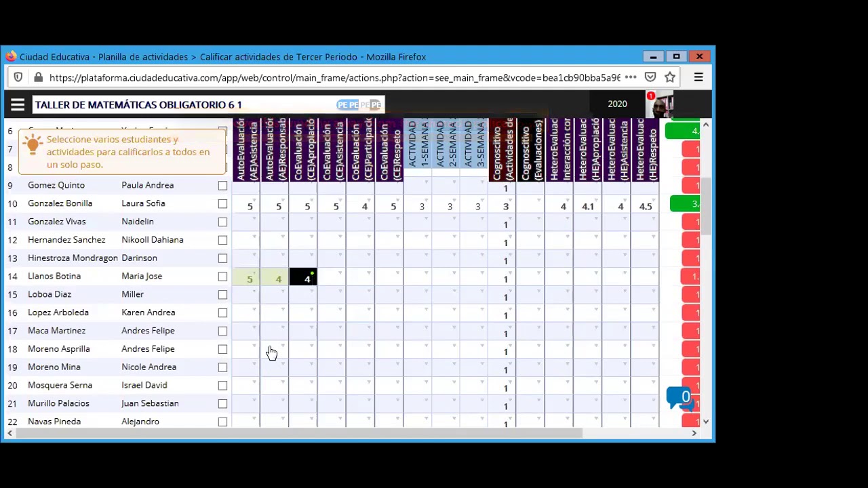Tick the Hernandez Sanchez Nikooll Dahiana checkbox
The width and height of the screenshot is (868, 488).
[x=222, y=240]
